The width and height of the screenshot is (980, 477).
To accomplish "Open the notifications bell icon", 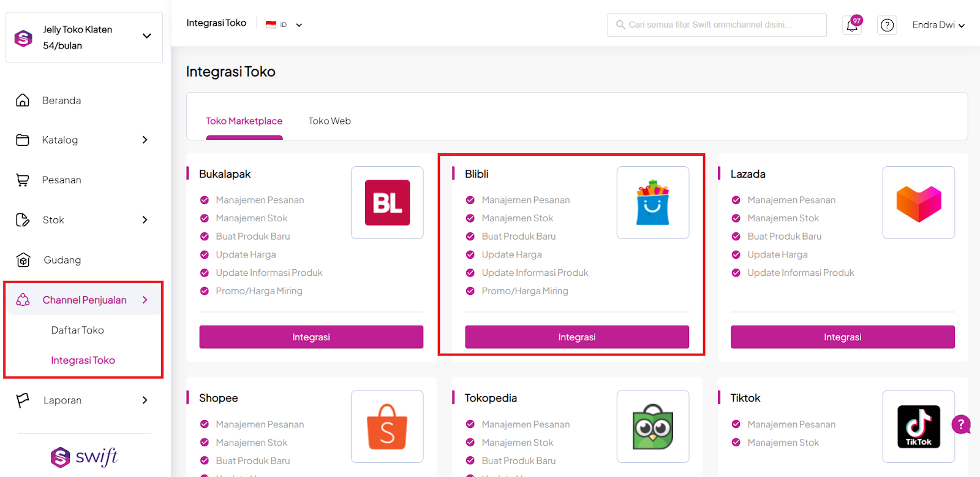I will tap(852, 25).
